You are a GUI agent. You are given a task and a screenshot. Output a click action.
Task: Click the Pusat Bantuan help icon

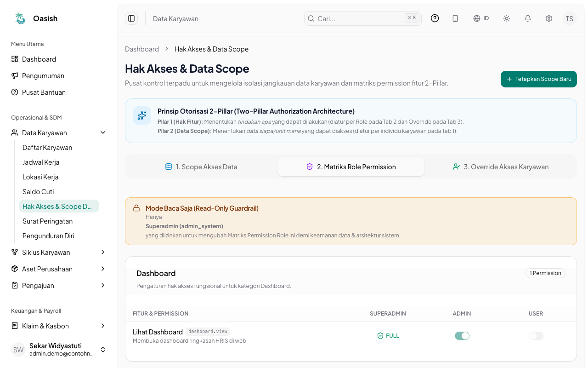pos(15,92)
